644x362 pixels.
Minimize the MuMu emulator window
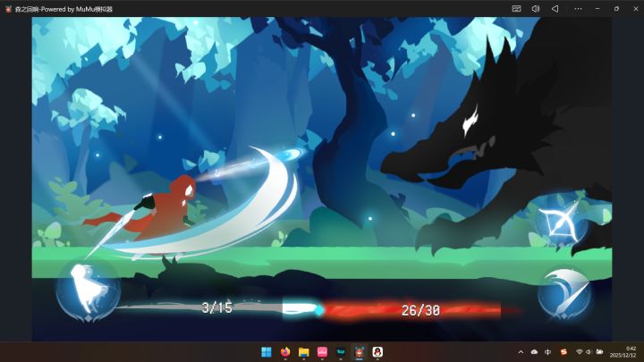tap(597, 9)
